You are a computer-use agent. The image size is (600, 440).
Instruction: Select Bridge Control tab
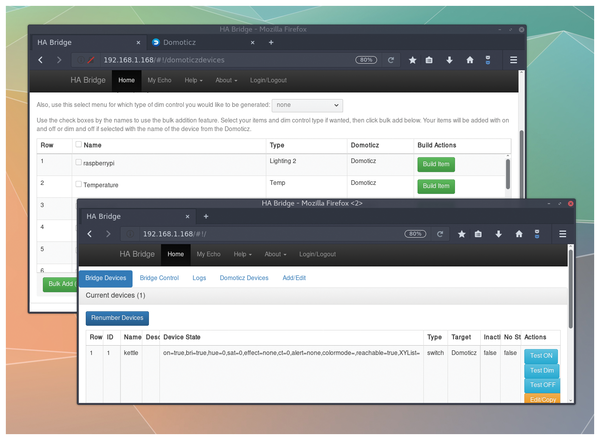click(159, 278)
